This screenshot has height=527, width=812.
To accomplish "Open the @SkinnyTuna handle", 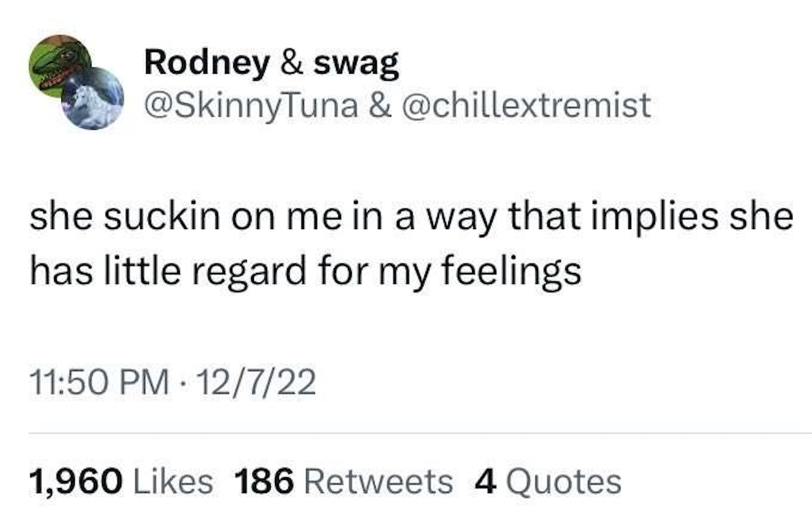I will (251, 105).
